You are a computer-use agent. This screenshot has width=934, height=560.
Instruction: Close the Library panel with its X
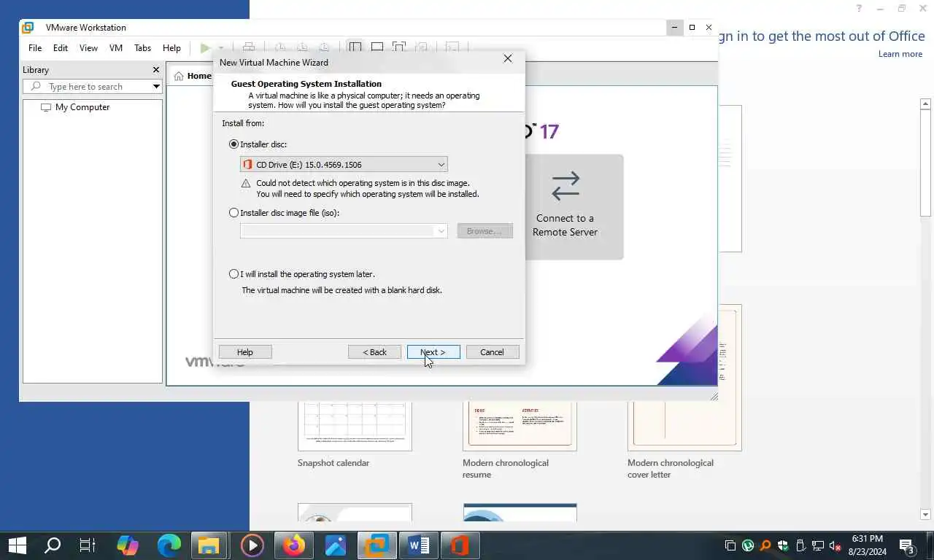pos(155,70)
